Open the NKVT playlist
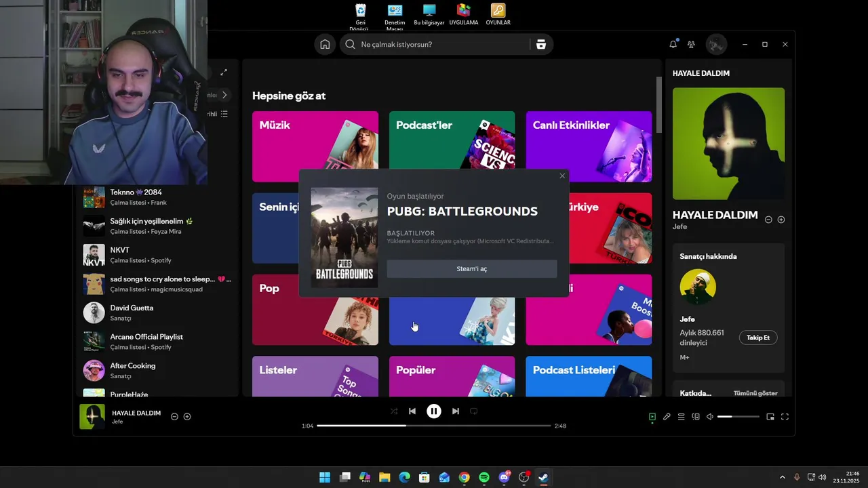868x488 pixels. coord(158,255)
